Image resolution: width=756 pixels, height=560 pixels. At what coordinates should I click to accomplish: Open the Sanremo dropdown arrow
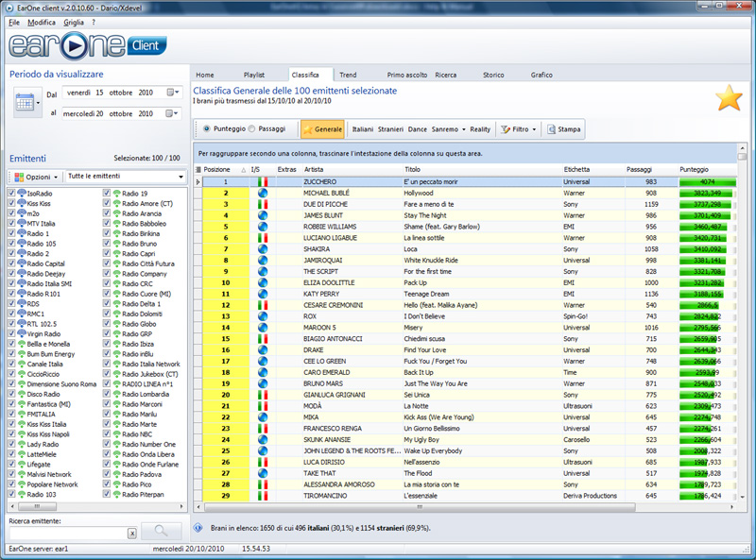tap(464, 129)
